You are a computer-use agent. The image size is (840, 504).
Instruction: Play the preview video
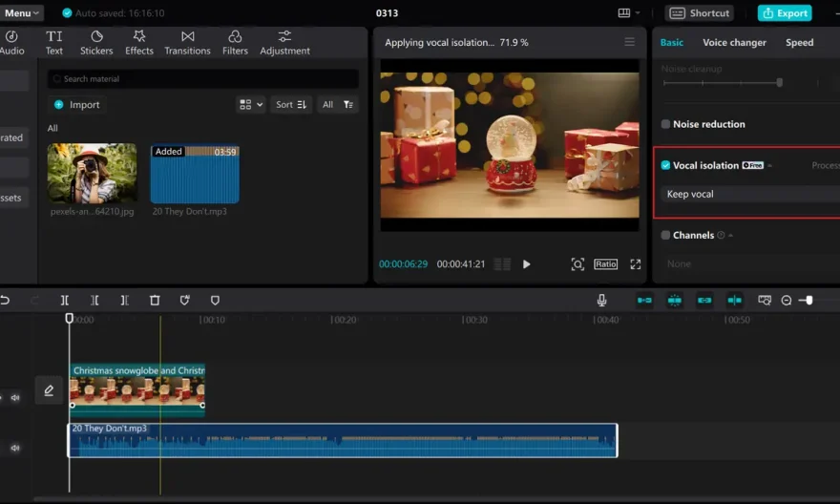point(526,264)
